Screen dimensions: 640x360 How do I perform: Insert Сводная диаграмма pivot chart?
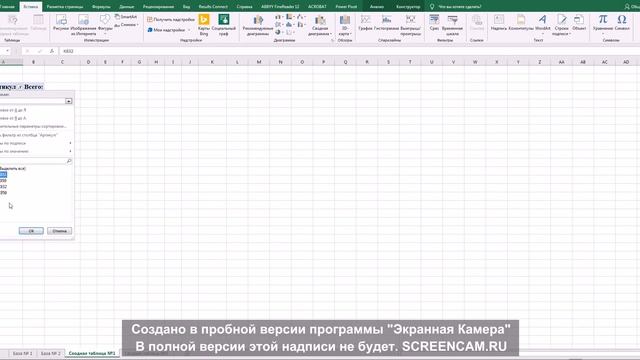(320, 25)
